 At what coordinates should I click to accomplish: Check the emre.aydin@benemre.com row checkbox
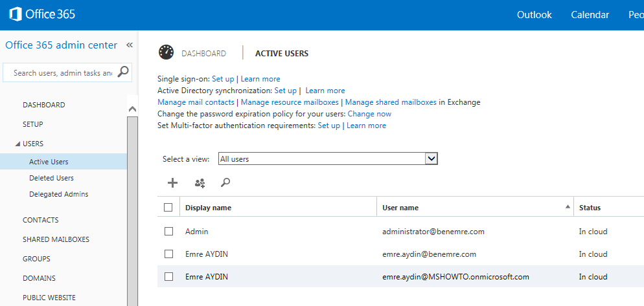(x=168, y=254)
